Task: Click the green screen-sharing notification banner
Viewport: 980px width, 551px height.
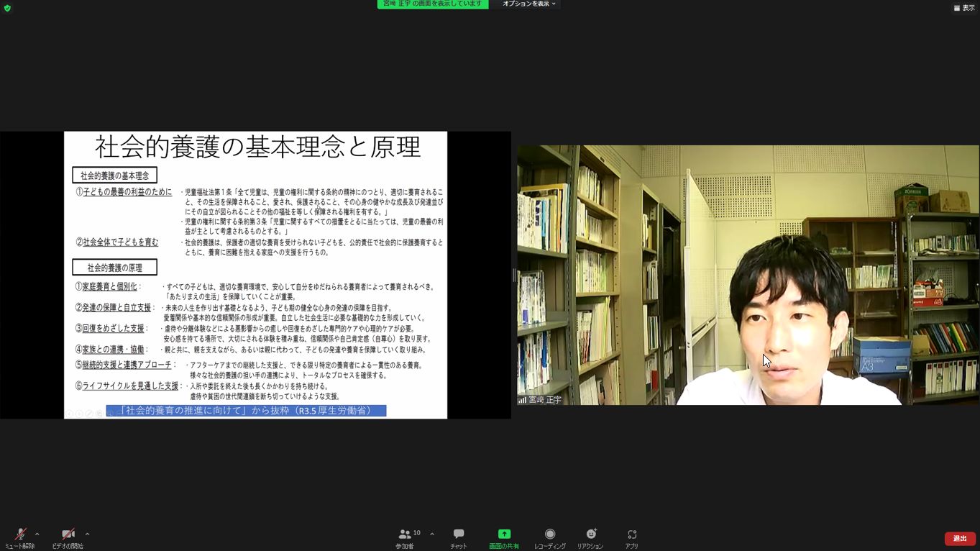Action: (x=432, y=4)
